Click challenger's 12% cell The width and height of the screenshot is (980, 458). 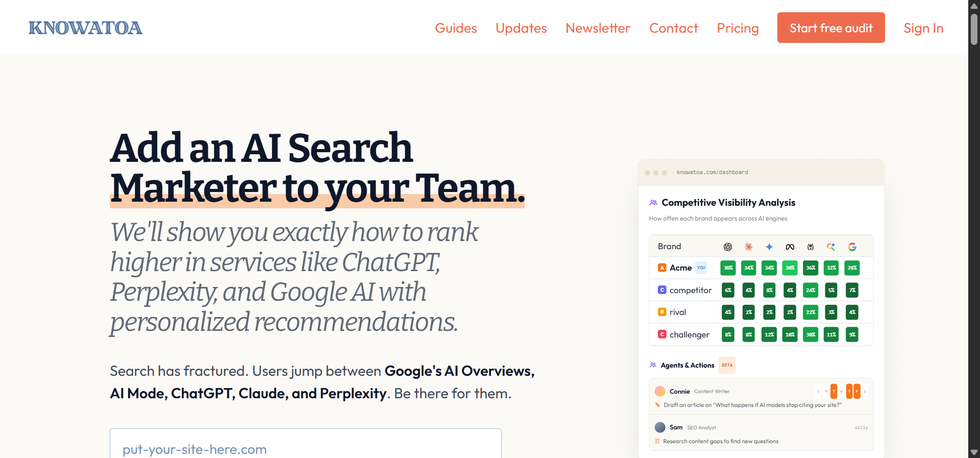click(x=769, y=334)
